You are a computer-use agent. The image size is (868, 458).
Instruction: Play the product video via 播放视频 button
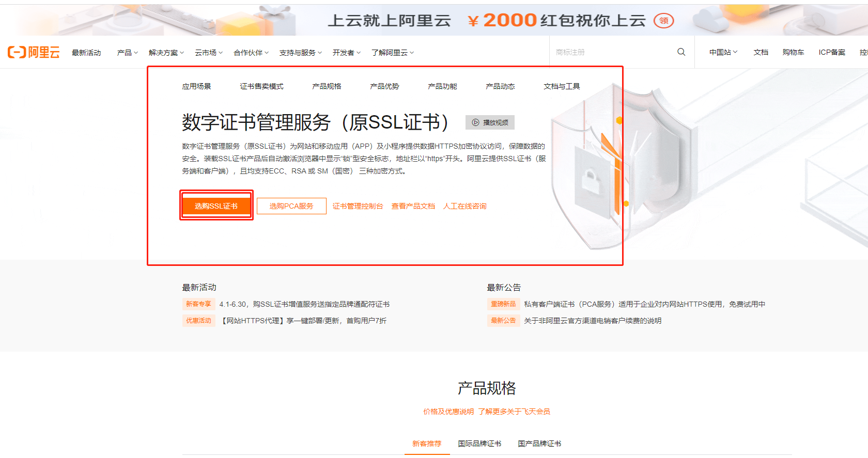coord(490,122)
